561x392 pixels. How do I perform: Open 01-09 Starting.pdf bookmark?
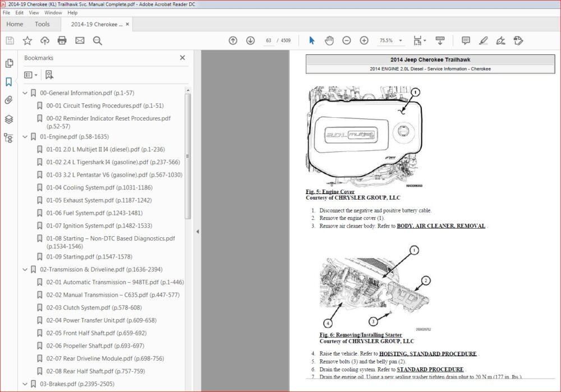click(89, 256)
